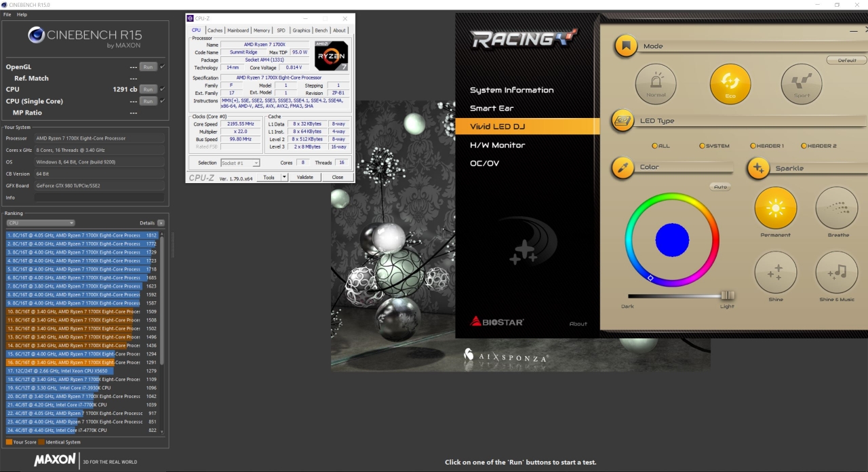The width and height of the screenshot is (868, 472).
Task: Select the SYSTEM LED type radio button
Action: [703, 146]
